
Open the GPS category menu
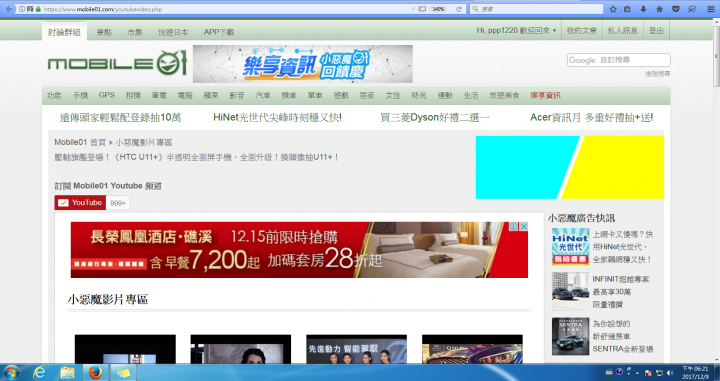tap(107, 95)
